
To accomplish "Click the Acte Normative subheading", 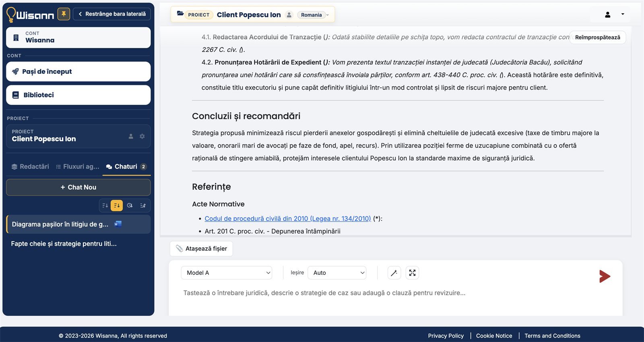I will (218, 204).
